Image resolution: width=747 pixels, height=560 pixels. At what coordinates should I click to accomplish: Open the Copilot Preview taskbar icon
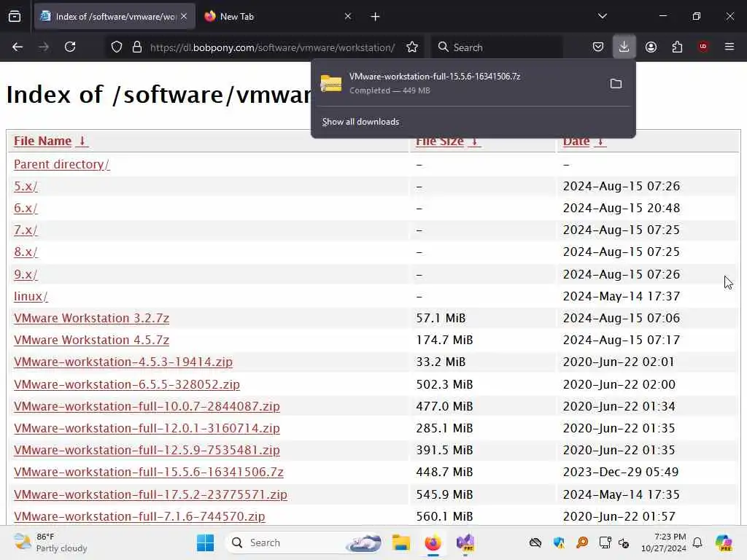[x=724, y=542]
